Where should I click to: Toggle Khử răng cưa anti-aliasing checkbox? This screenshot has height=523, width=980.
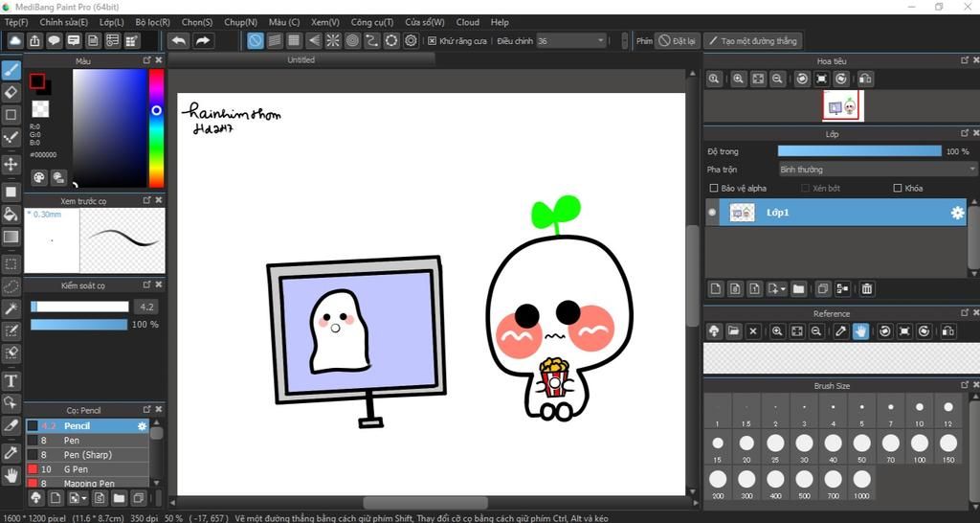coord(432,41)
